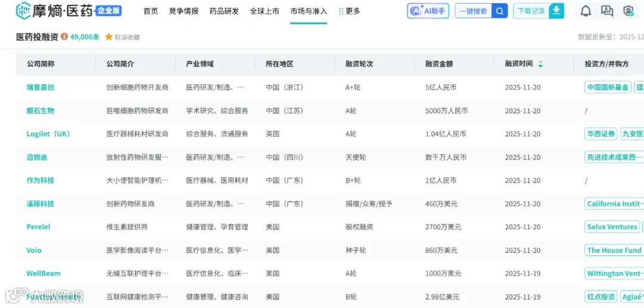Viewport: 644px width, 308px height.
Task: Click 2.98亿美元 amount cell
Action: pyautogui.click(x=442, y=297)
